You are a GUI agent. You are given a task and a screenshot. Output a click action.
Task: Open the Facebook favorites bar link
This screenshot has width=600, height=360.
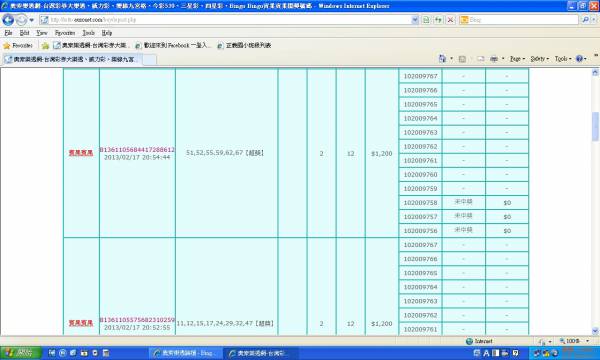(x=173, y=46)
